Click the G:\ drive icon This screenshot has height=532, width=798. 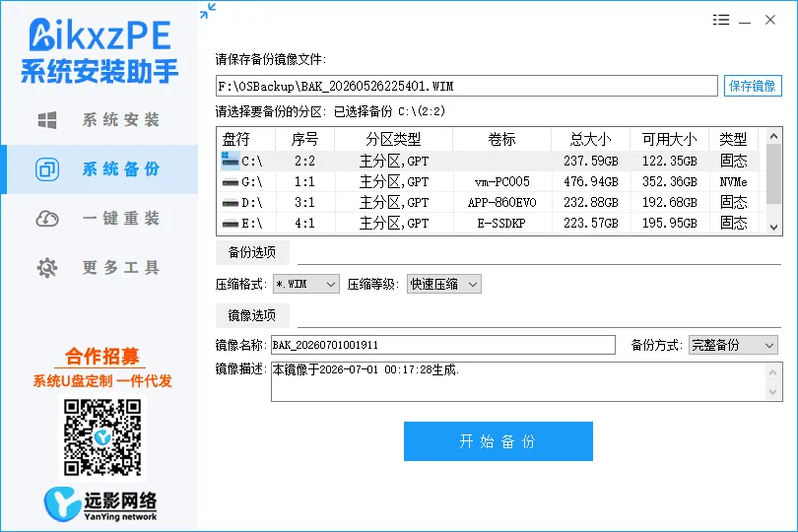[x=230, y=181]
